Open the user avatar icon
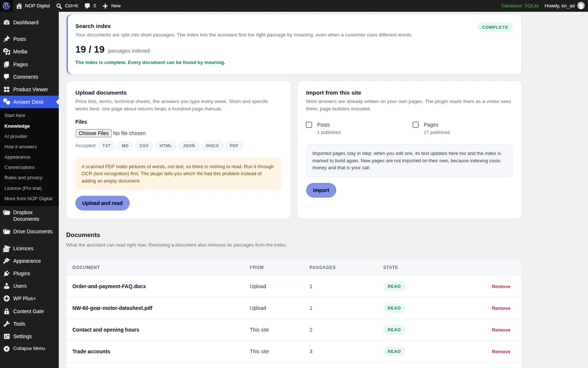The image size is (588, 368). pos(581,6)
